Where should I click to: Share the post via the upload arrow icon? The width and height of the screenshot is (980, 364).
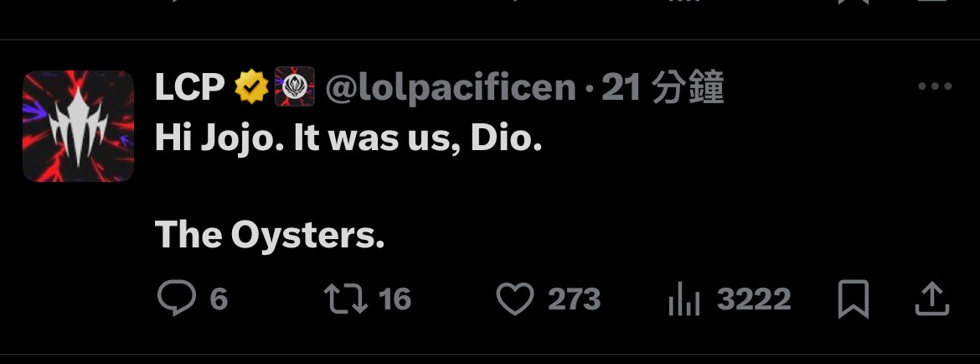click(x=931, y=299)
